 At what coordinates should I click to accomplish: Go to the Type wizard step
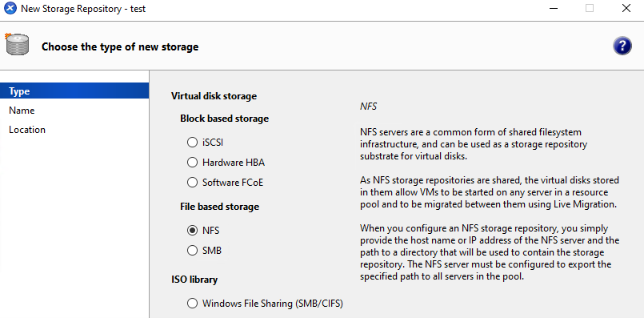[74, 91]
